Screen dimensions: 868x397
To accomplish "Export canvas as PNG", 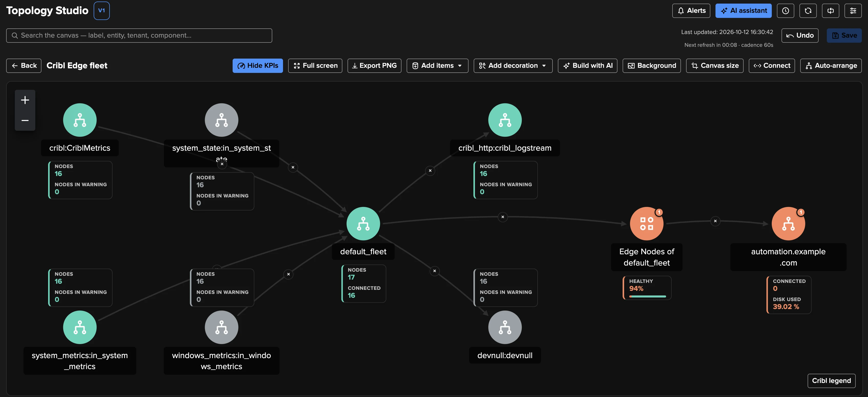I will (374, 66).
